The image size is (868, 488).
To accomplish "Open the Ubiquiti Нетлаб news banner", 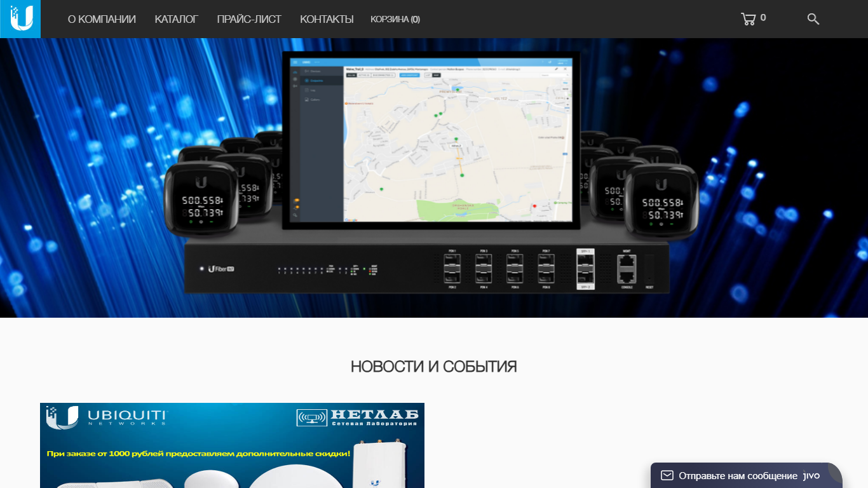I will pos(232,445).
